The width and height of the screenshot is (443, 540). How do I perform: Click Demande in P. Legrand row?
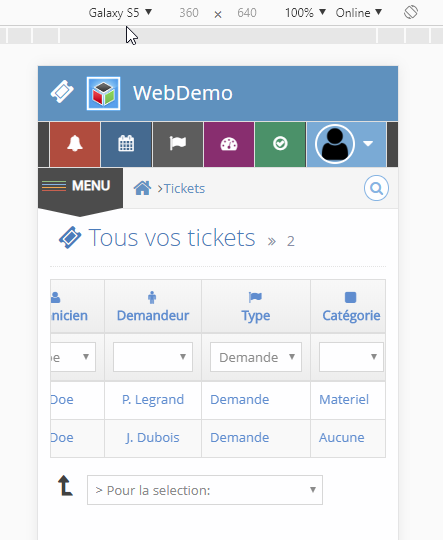click(x=239, y=400)
